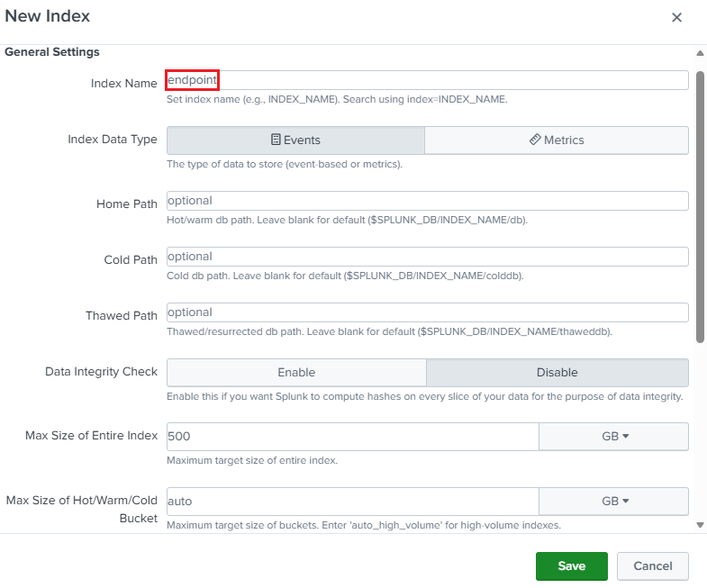Click the 'Enable this if you want Splunk' help text
The image size is (707, 588).
click(425, 396)
